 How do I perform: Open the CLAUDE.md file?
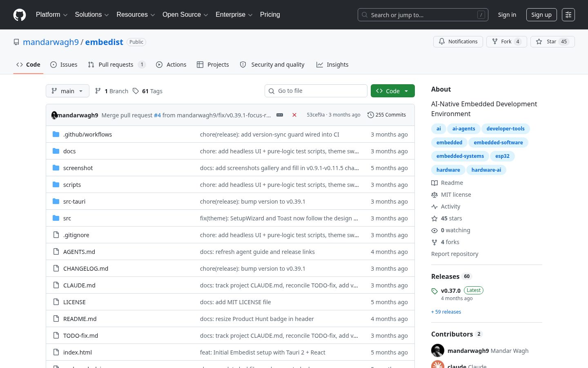click(79, 285)
